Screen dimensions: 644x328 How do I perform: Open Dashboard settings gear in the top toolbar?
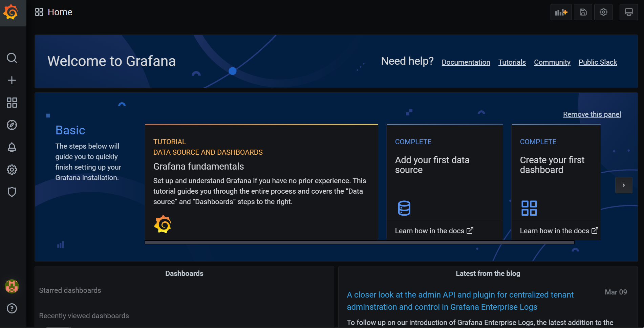pos(603,12)
